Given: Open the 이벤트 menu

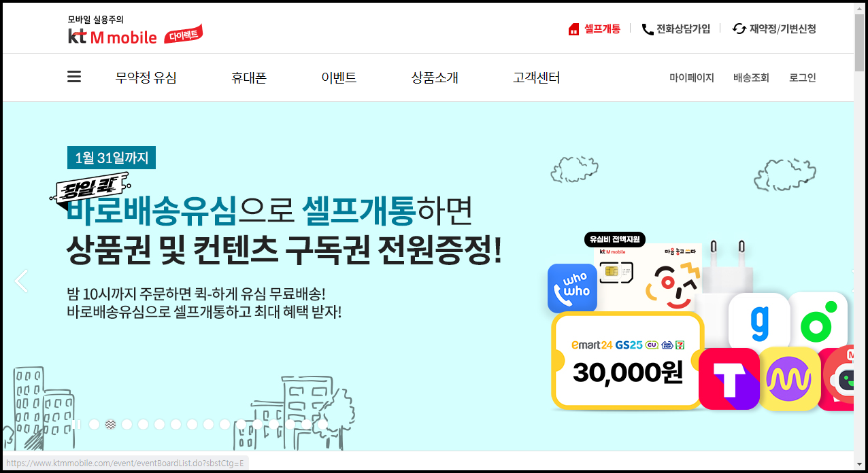Looking at the screenshot, I should tap(339, 77).
